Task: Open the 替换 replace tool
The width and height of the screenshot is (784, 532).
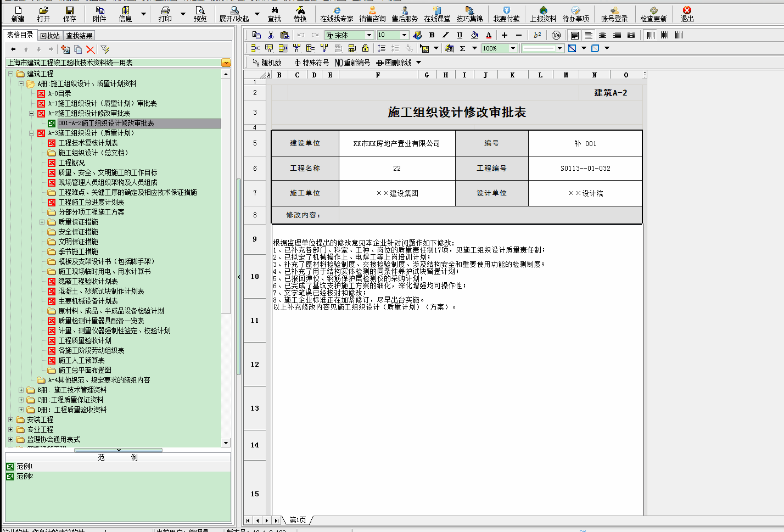Action: point(300,14)
